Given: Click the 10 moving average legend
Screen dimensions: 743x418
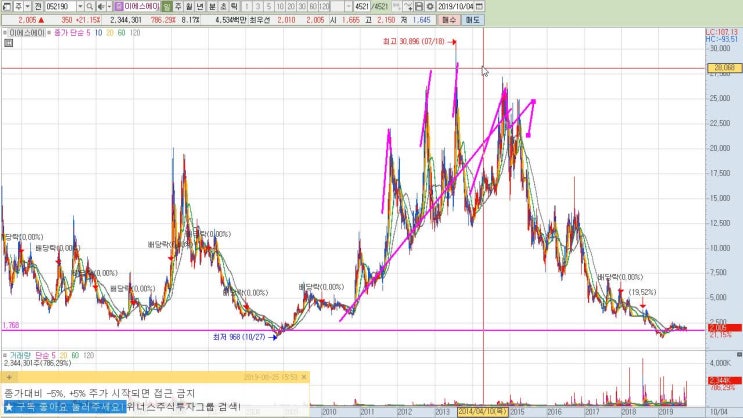Looking at the screenshot, I should 98,33.
